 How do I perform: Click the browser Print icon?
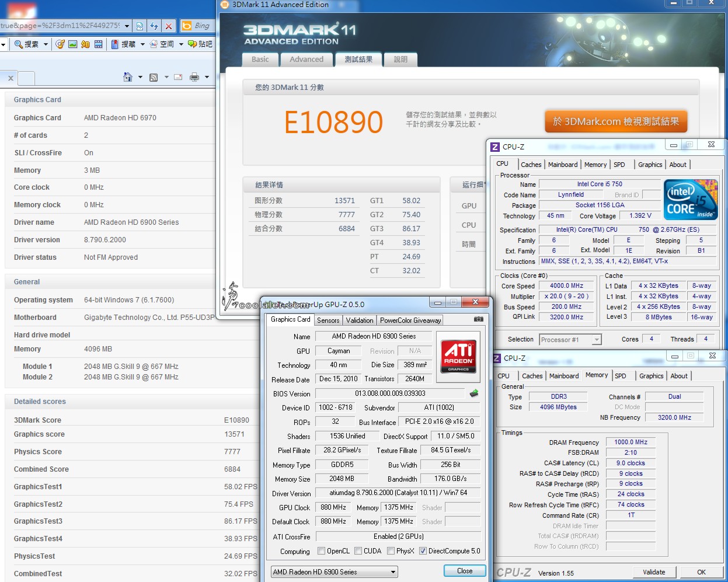click(x=194, y=77)
